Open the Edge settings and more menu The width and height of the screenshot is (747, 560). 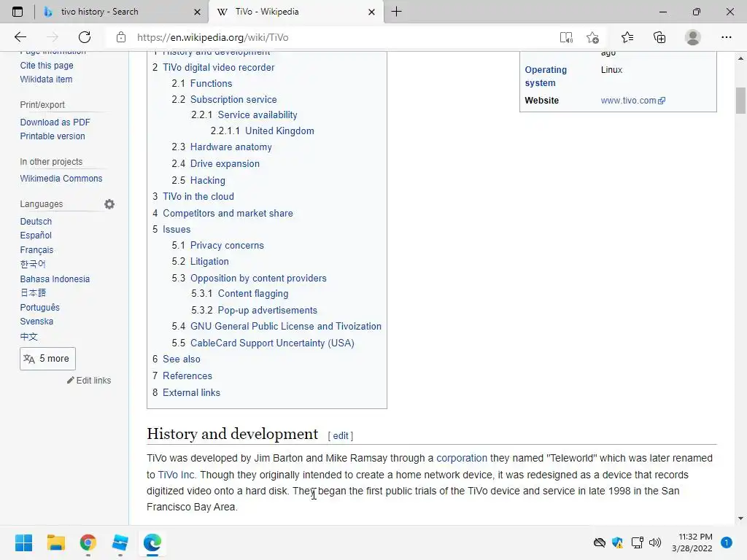tap(726, 37)
